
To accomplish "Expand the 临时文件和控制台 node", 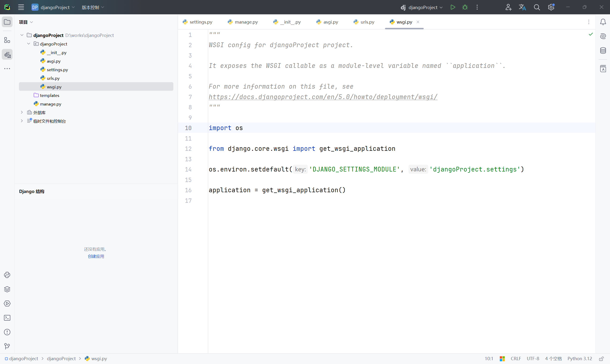I will click(x=22, y=121).
